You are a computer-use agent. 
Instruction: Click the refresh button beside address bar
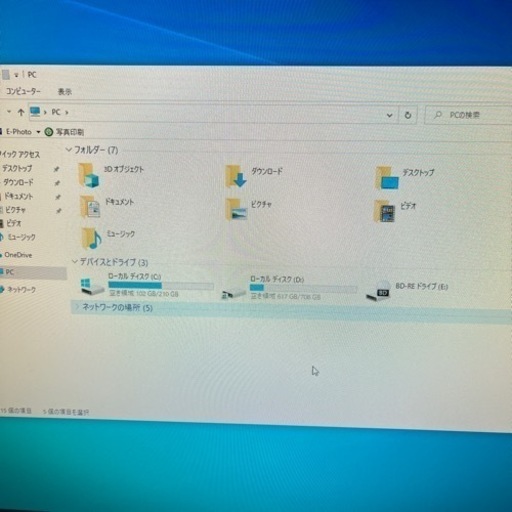click(x=408, y=115)
